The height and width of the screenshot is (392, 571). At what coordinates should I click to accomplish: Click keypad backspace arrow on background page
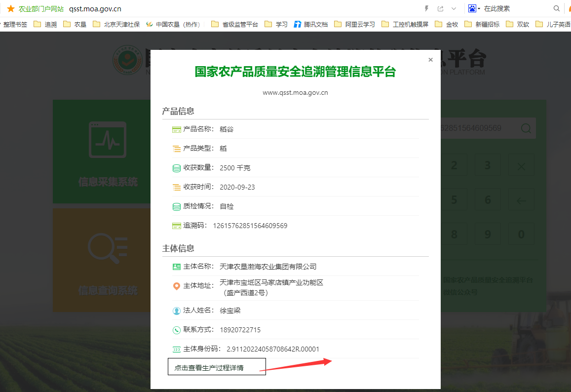(x=521, y=200)
